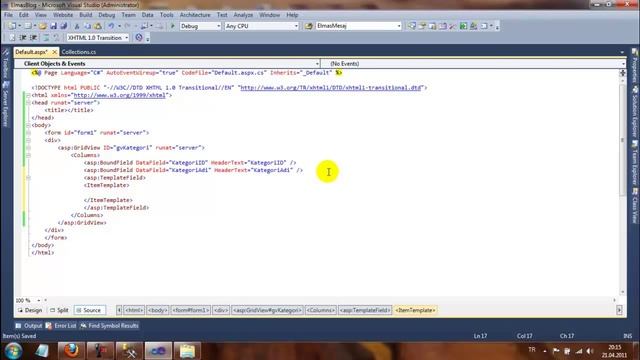640x360 pixels.
Task: Select the <form#form1> tag navigator button
Action: pos(191,310)
